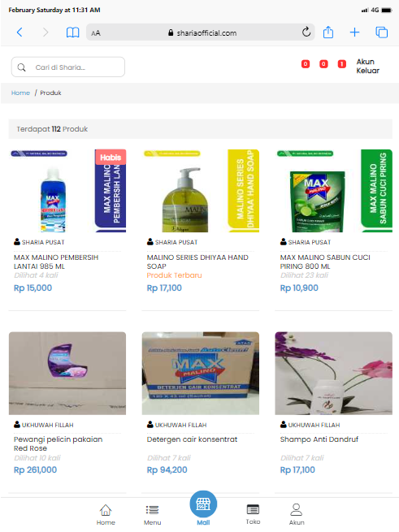399x532 pixels.
Task: Go to Home via breadcrumb link
Action: pyautogui.click(x=20, y=93)
